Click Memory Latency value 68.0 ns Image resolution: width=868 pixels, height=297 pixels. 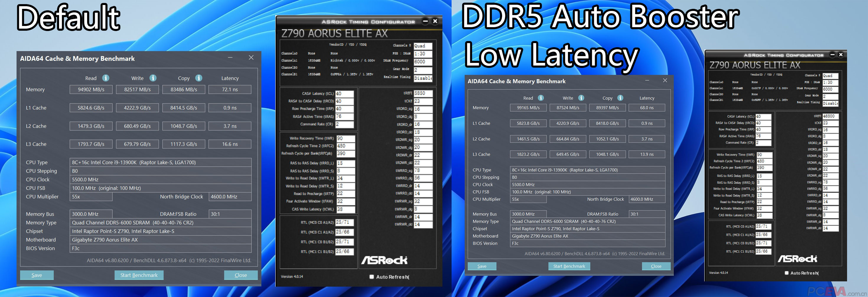(647, 108)
